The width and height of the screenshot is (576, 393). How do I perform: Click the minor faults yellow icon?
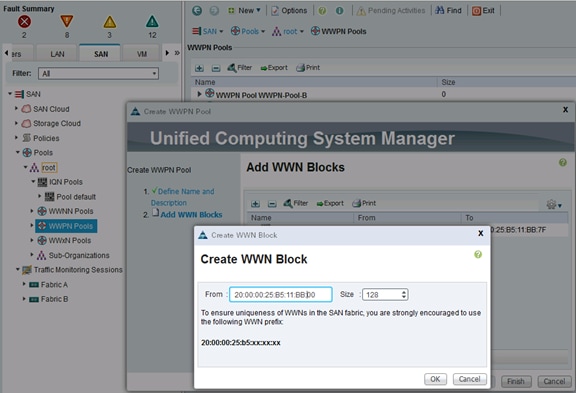point(109,22)
